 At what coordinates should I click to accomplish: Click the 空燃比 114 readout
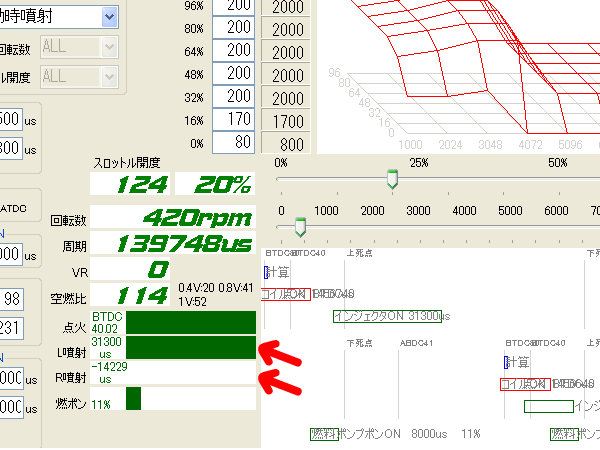pos(130,295)
